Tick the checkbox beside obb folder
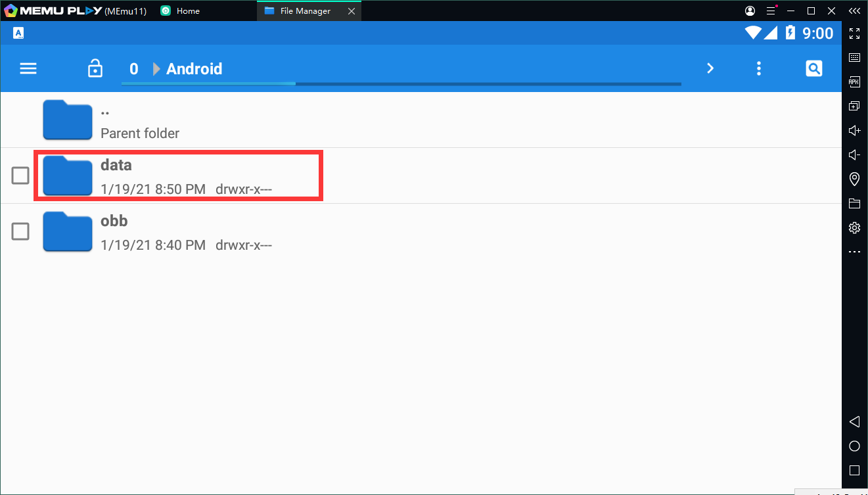This screenshot has height=495, width=868. 20,231
